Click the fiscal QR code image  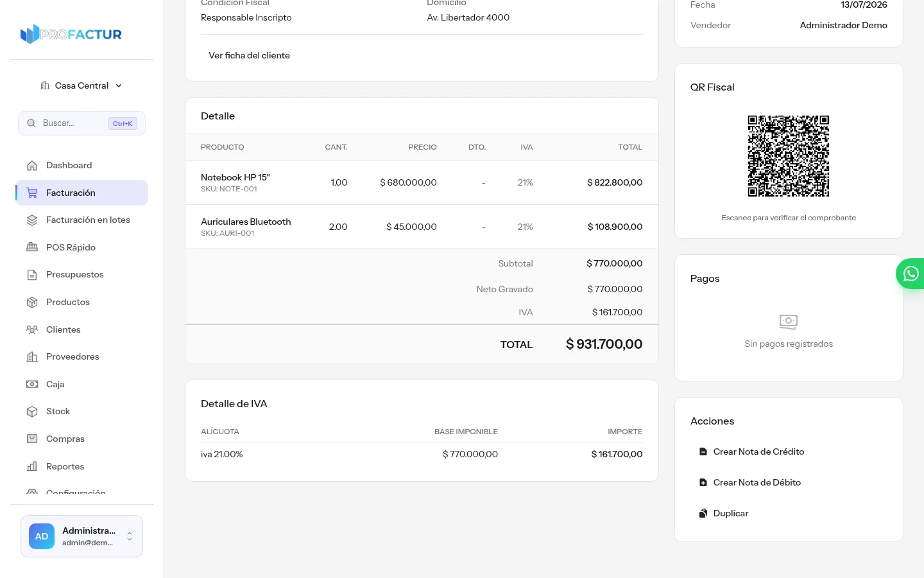tap(789, 156)
